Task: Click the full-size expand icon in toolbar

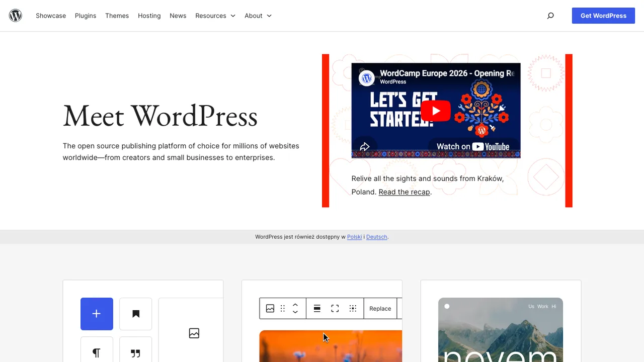Action: [x=335, y=309]
